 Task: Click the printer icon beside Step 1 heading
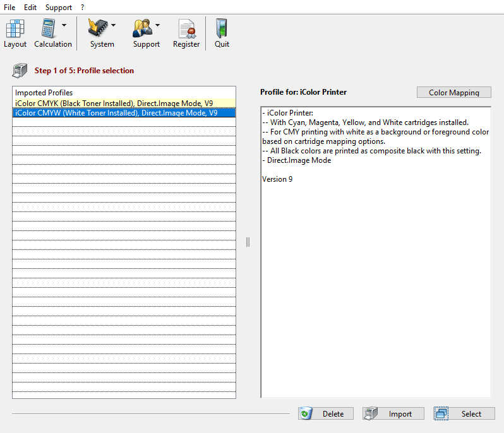20,70
